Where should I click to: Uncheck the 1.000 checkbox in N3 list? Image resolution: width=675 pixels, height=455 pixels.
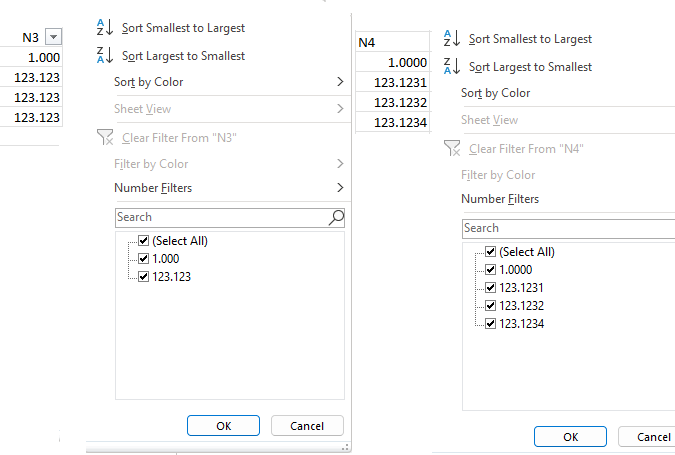(144, 259)
